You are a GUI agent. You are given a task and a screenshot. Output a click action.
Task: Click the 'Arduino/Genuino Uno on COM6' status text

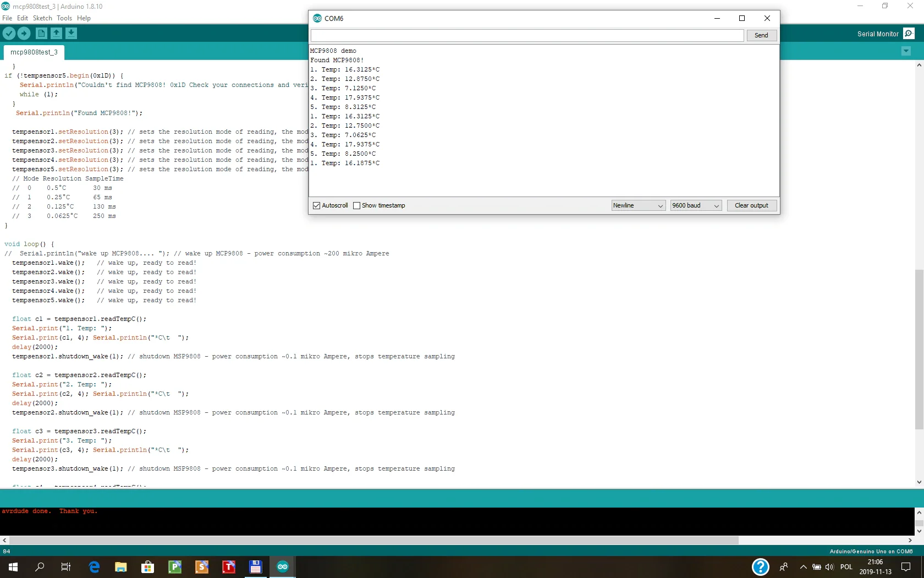pos(871,551)
